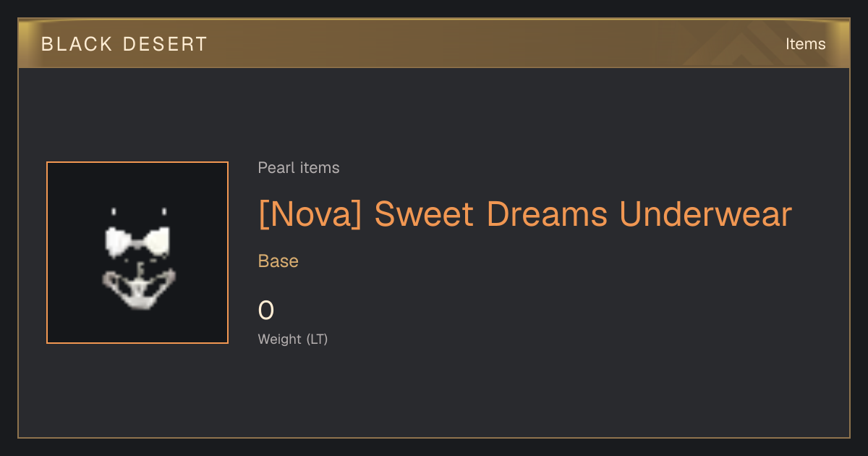868x456 pixels.
Task: Click the word Underwear in item title
Action: (705, 214)
